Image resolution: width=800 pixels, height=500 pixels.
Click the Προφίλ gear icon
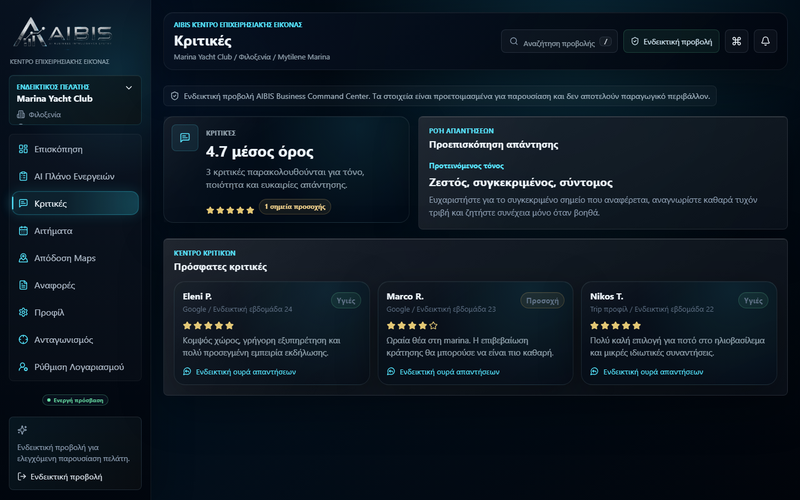[x=23, y=312]
